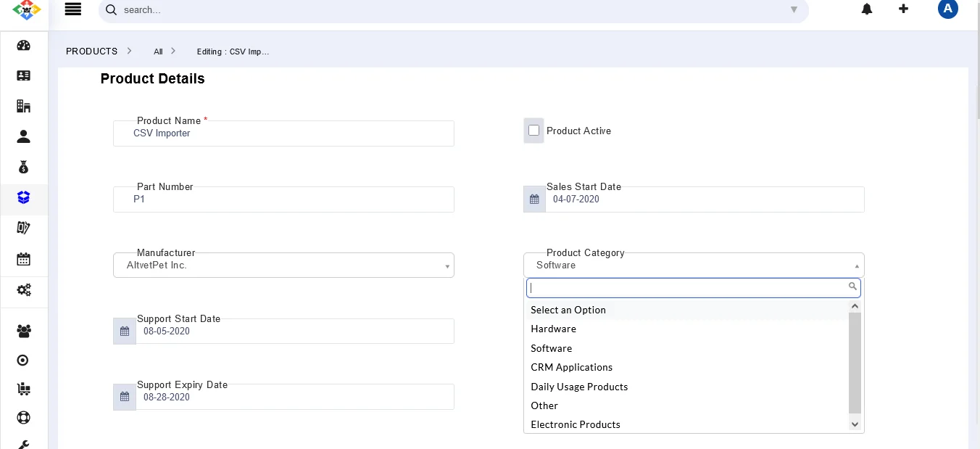This screenshot has height=449, width=980.
Task: Select Hardware from the category list
Action: pos(553,329)
